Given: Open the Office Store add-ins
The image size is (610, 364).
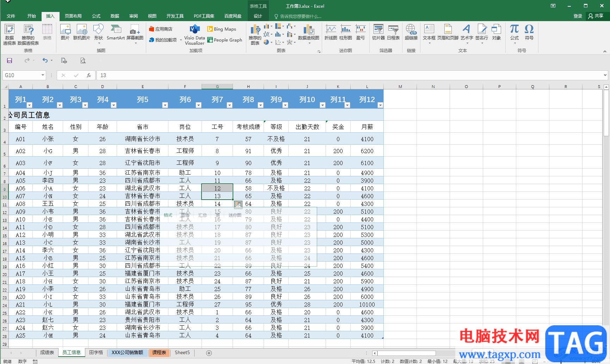Looking at the screenshot, I should coord(161,29).
